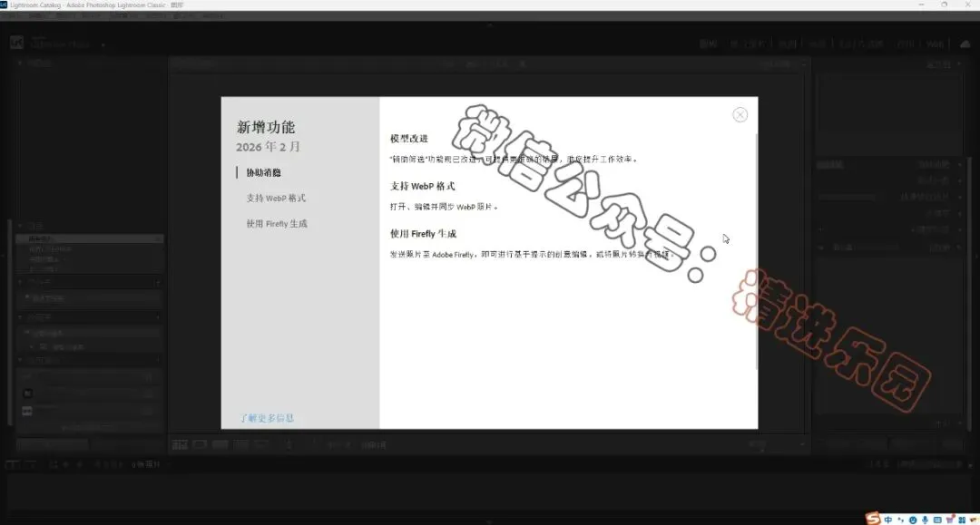Viewport: 980px width, 525px height.
Task: Select 协助剔除 in the dialog sidebar
Action: 263,172
